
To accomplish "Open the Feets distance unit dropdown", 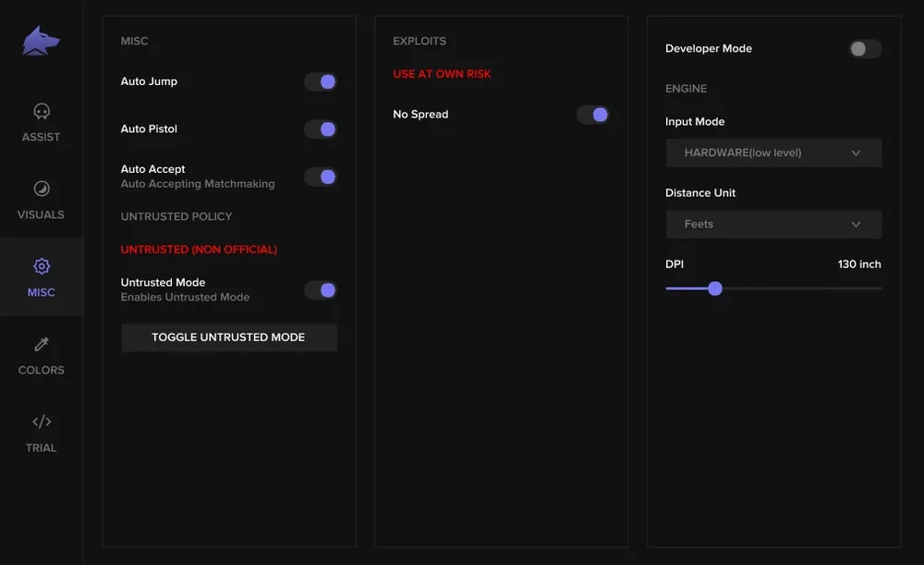I will [x=773, y=224].
